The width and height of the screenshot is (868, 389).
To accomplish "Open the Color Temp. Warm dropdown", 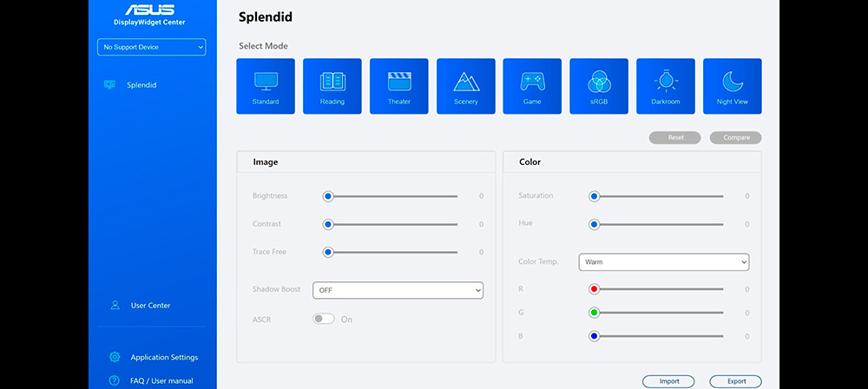I will (x=664, y=262).
